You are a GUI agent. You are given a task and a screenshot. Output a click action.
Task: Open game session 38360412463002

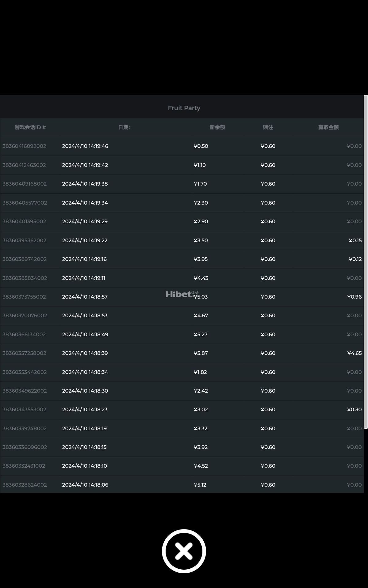click(x=24, y=165)
